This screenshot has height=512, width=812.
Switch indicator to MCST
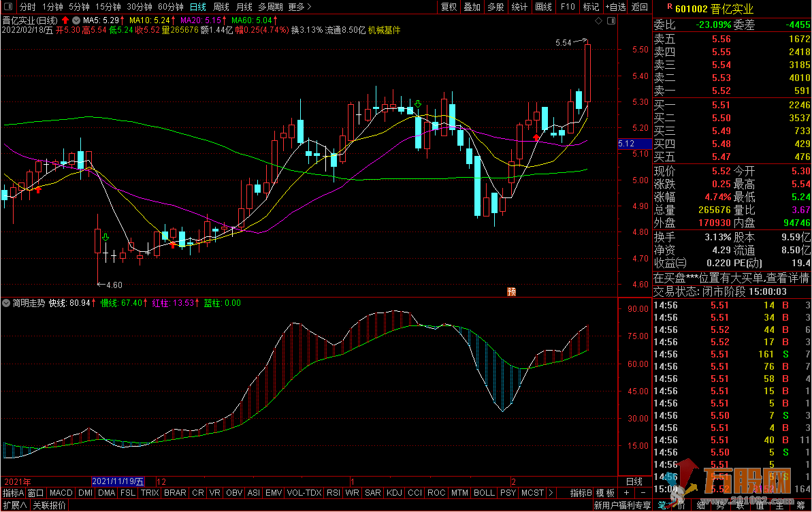(x=532, y=493)
